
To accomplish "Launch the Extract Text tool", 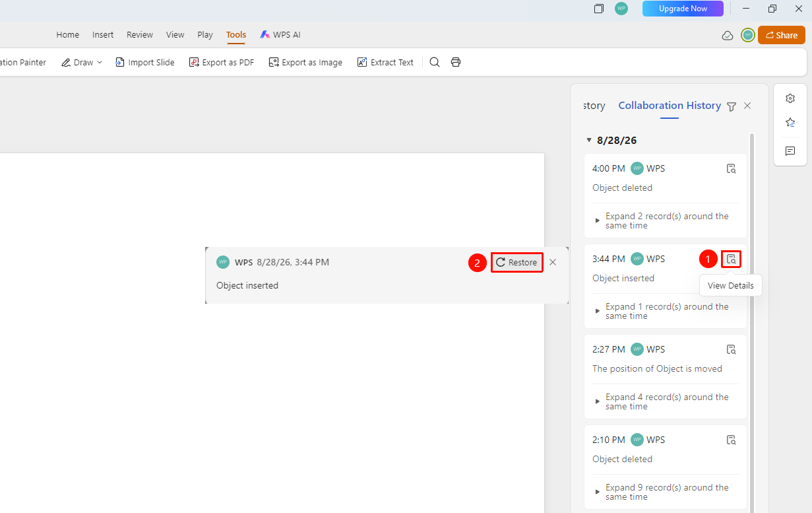I will click(385, 62).
